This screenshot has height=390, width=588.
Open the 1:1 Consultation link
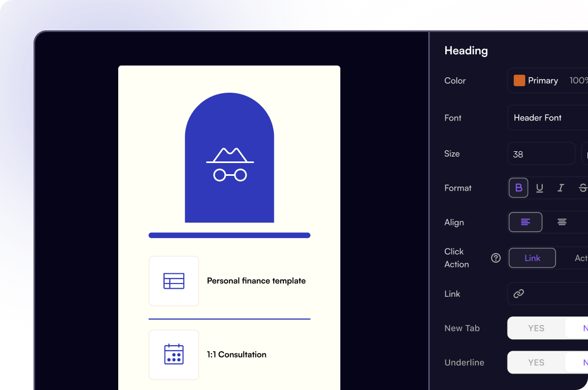[x=236, y=354]
